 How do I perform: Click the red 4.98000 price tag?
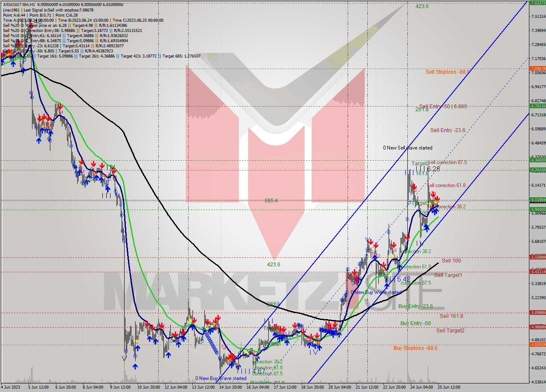[x=537, y=327]
